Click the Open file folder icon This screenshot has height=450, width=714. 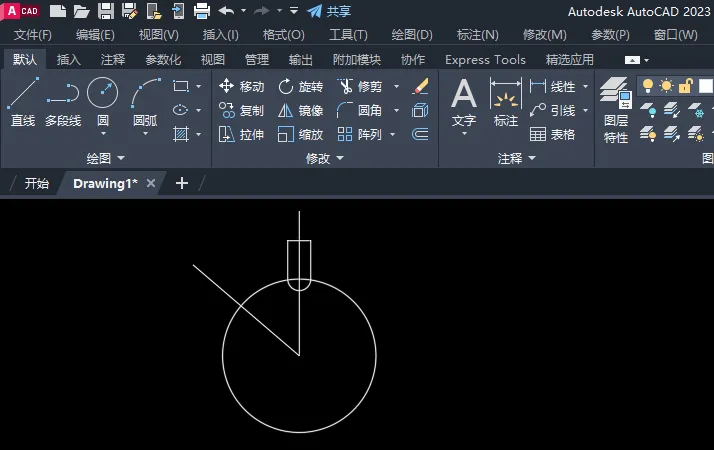[x=82, y=11]
